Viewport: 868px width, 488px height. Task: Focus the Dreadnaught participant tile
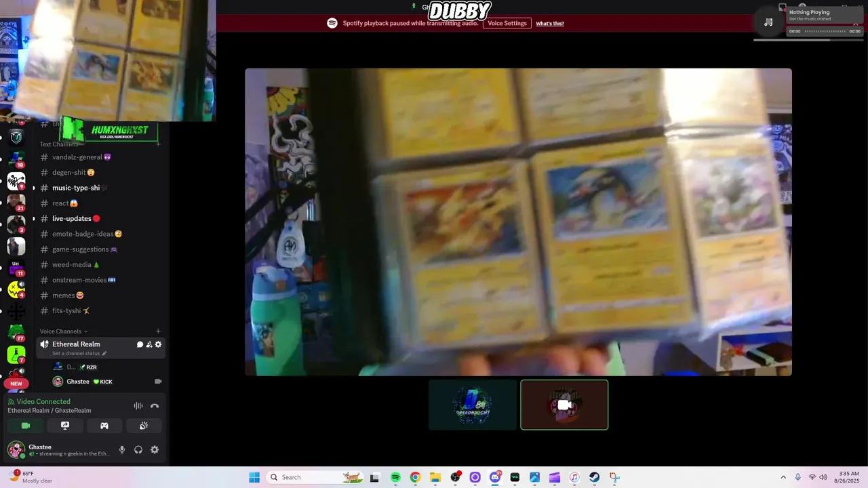473,405
